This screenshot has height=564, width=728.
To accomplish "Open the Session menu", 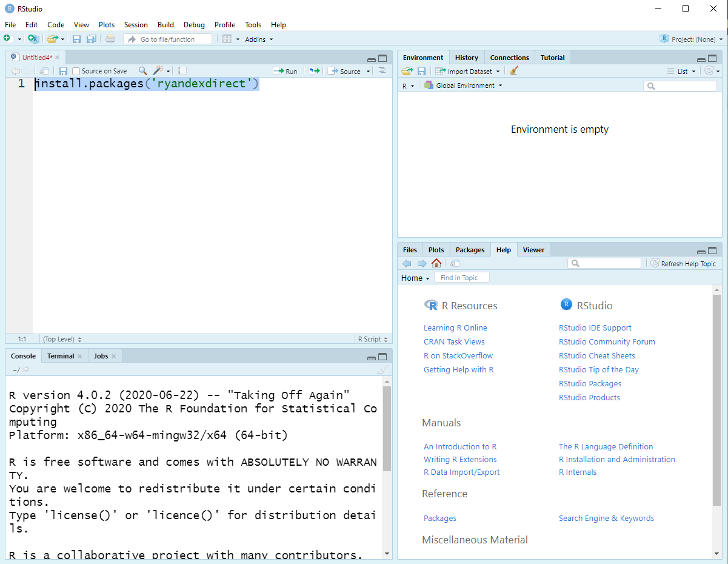I will pyautogui.click(x=136, y=25).
